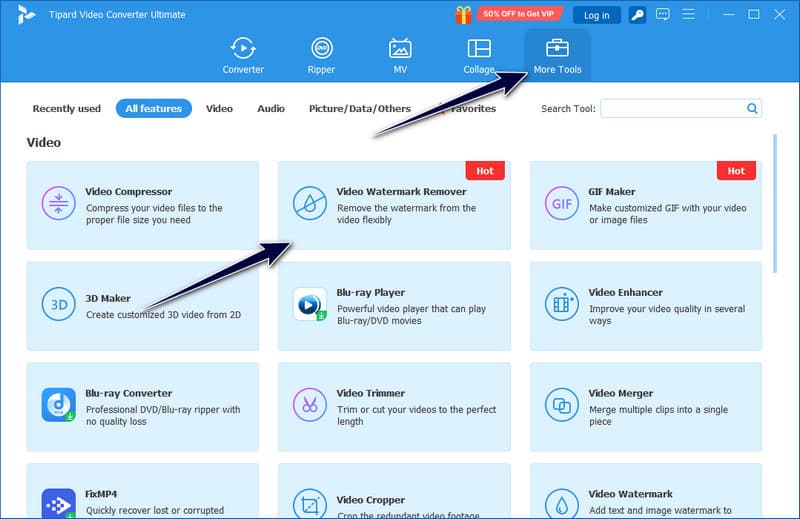Click the GIF Maker icon
Screen dimensions: 800x519
[561, 203]
